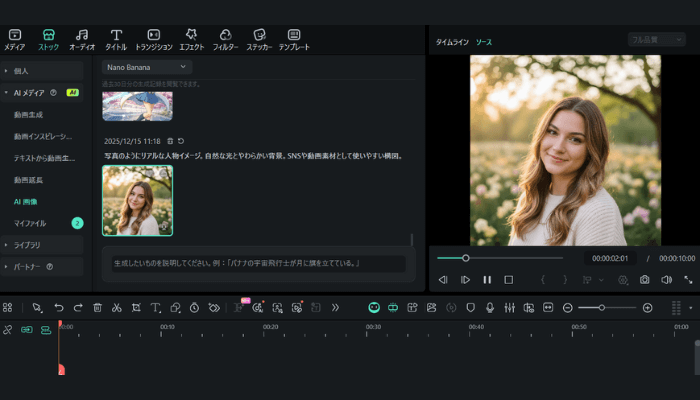Click the microphone voiceover icon
This screenshot has width=700, height=400.
[x=490, y=308]
